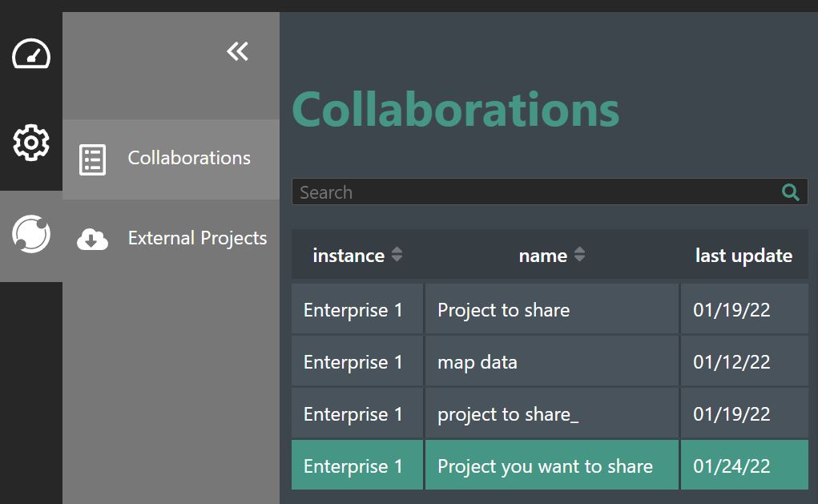818x504 pixels.
Task: Click the instance column header label
Action: (349, 256)
